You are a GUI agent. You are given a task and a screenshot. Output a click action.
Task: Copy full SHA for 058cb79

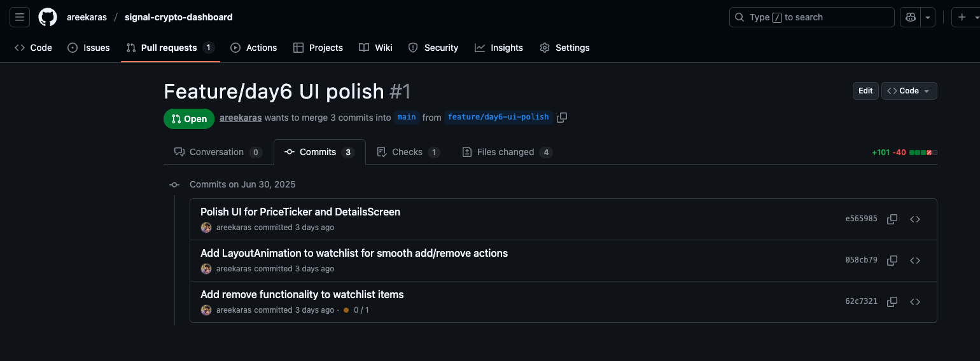coord(892,261)
